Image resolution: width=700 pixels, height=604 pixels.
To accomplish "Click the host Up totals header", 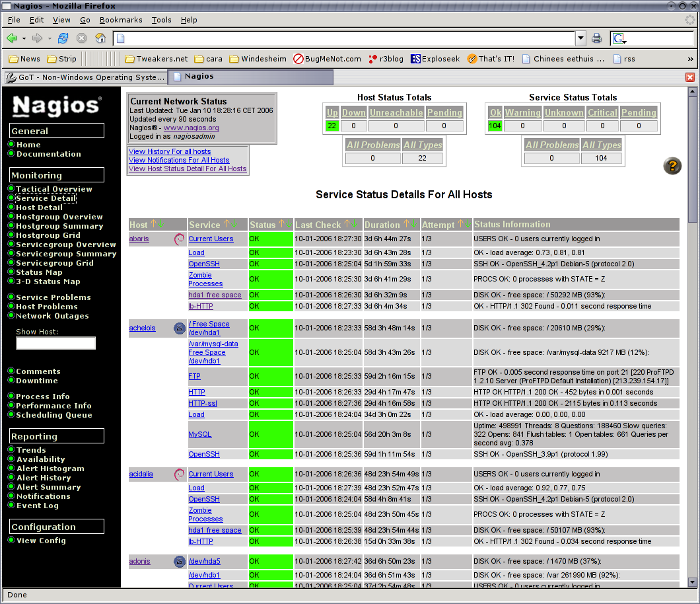I will click(x=332, y=112).
